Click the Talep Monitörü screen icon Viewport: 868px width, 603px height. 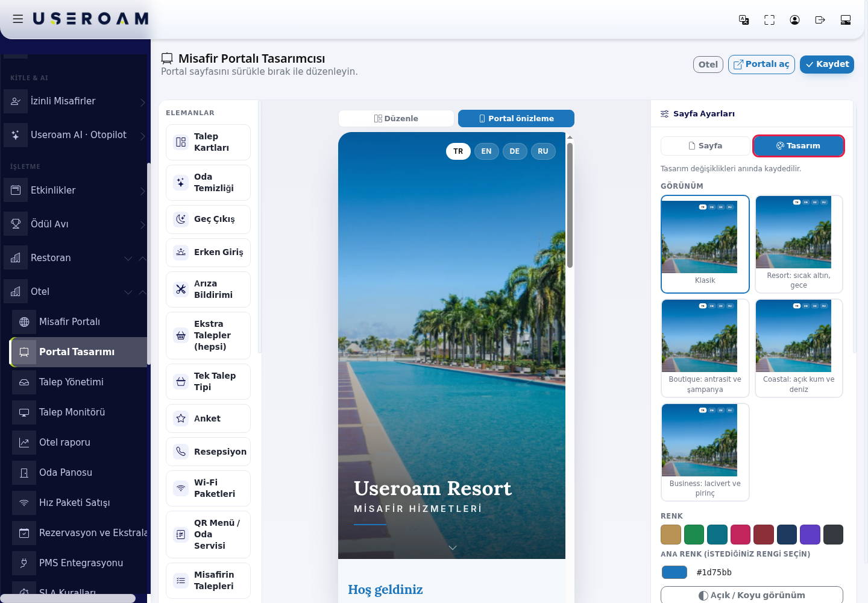point(24,412)
